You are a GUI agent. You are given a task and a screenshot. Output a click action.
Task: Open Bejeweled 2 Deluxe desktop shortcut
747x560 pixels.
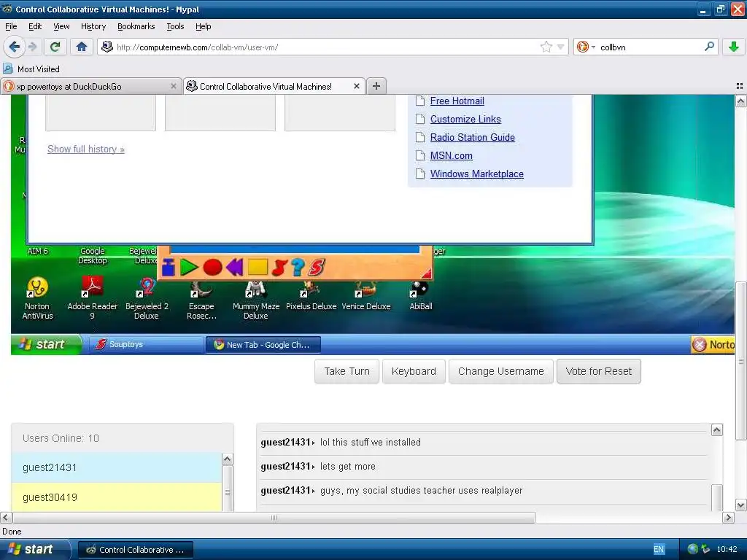pyautogui.click(x=147, y=298)
